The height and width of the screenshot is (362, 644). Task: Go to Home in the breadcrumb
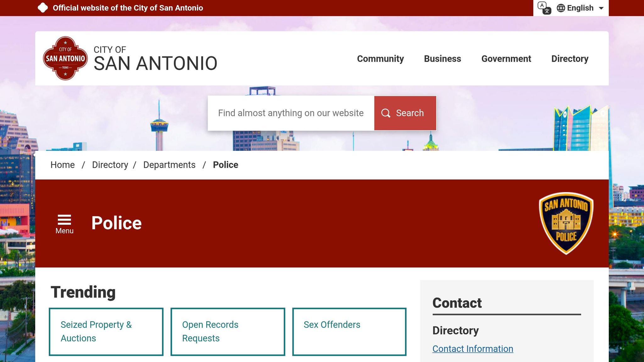[x=63, y=165]
